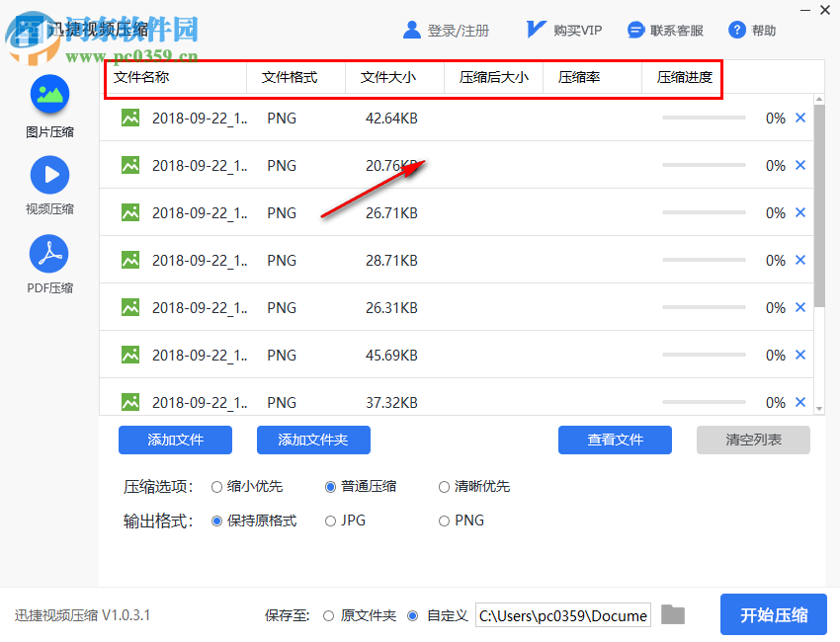This screenshot has height=642, width=840.
Task: Select the 视频压缩 sidebar icon
Action: [x=48, y=184]
